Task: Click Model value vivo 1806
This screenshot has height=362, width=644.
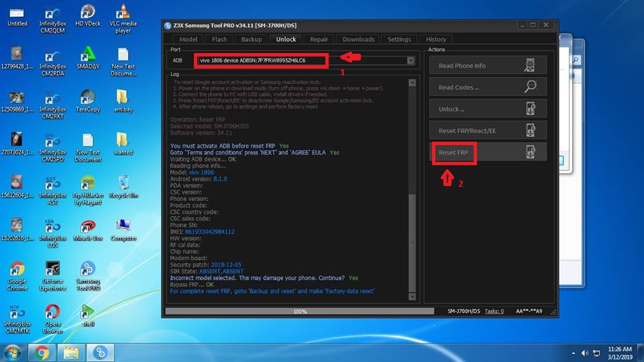Action: click(201, 173)
